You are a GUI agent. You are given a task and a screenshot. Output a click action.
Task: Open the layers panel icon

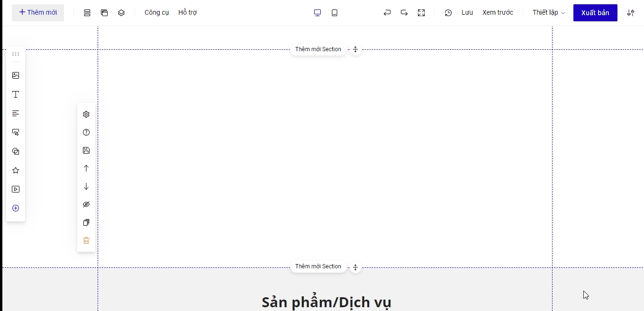coord(121,13)
